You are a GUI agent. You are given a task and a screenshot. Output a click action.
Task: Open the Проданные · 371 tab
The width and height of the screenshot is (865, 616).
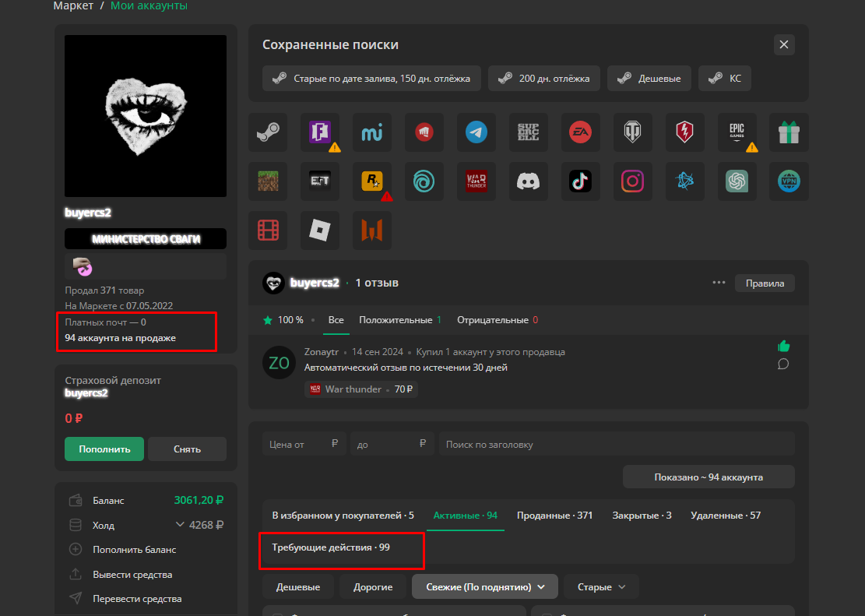point(554,515)
